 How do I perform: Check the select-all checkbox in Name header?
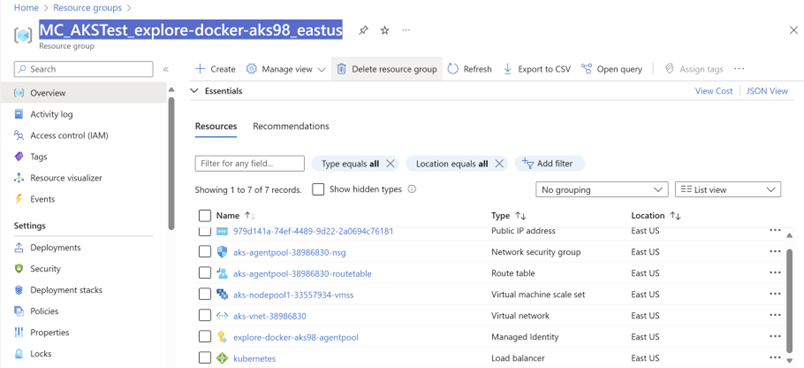(205, 215)
